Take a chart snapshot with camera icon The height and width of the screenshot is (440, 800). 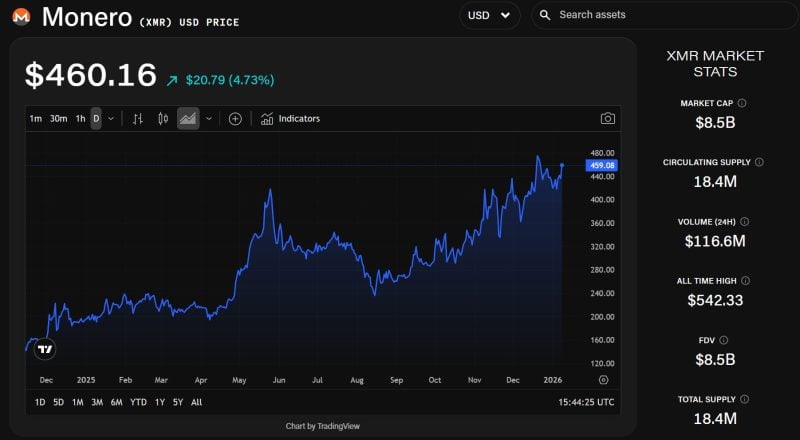click(607, 119)
